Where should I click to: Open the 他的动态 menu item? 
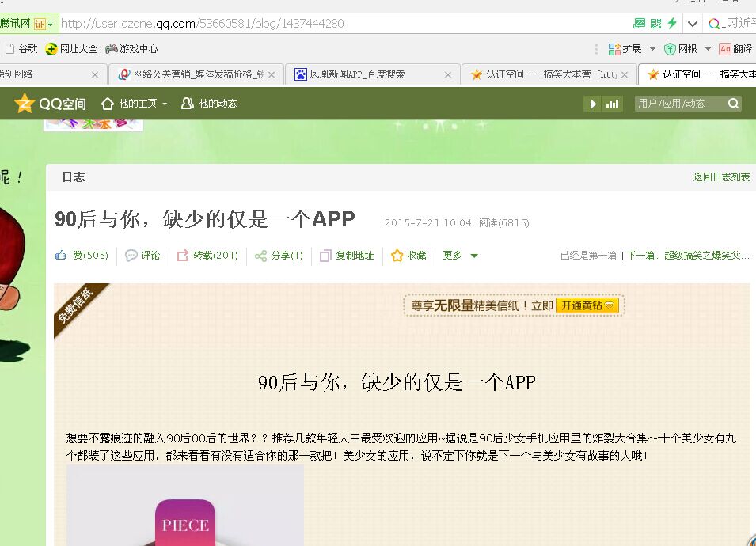[x=209, y=104]
